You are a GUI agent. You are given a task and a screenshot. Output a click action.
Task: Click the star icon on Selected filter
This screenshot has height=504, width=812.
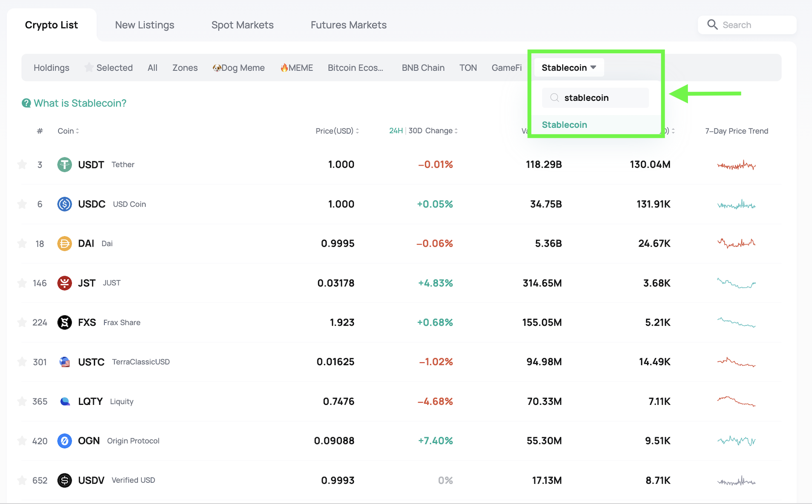coord(89,67)
